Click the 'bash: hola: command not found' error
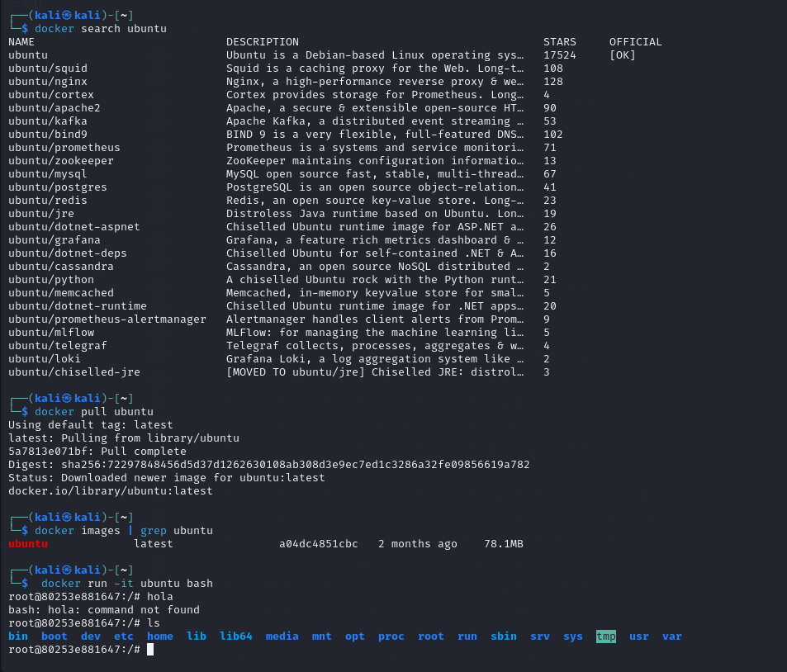 point(103,610)
